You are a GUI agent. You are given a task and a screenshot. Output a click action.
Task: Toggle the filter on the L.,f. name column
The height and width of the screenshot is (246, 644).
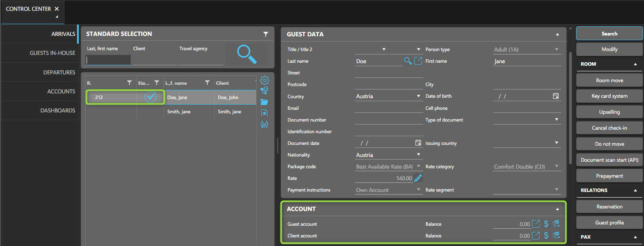click(207, 83)
